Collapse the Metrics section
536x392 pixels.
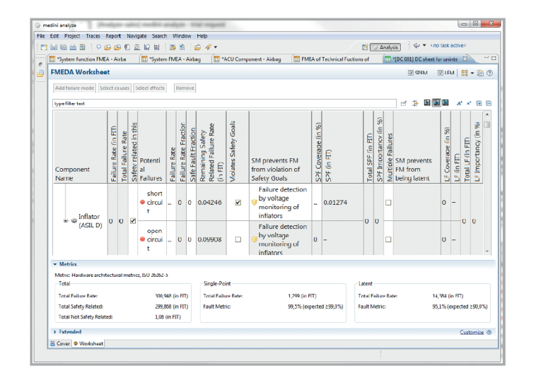54,264
